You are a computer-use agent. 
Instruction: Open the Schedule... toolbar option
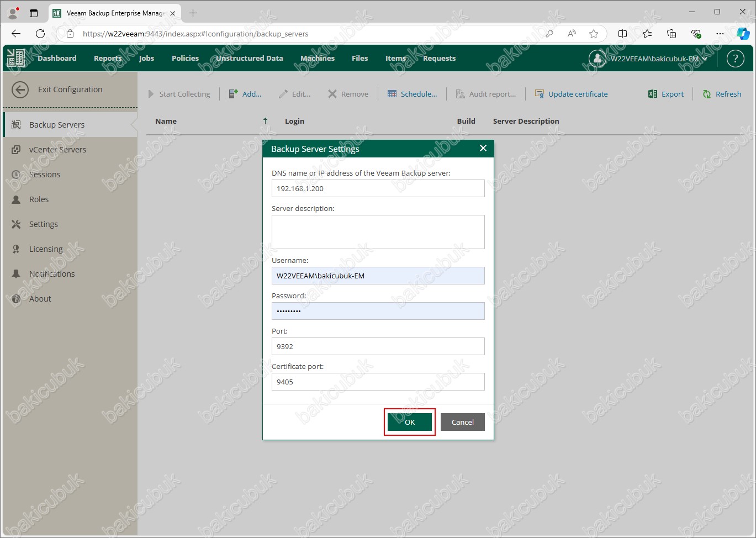pyautogui.click(x=412, y=94)
